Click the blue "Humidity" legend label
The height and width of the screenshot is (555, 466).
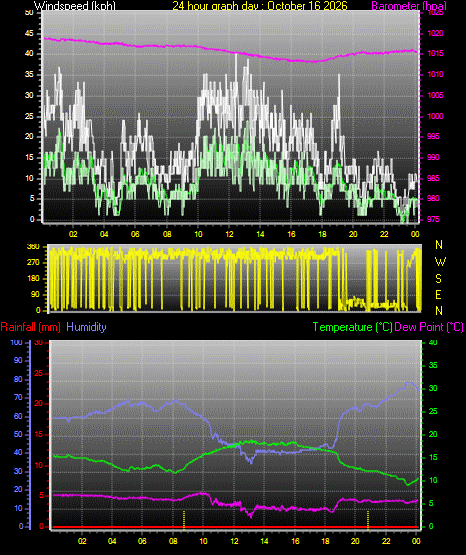[x=86, y=327]
